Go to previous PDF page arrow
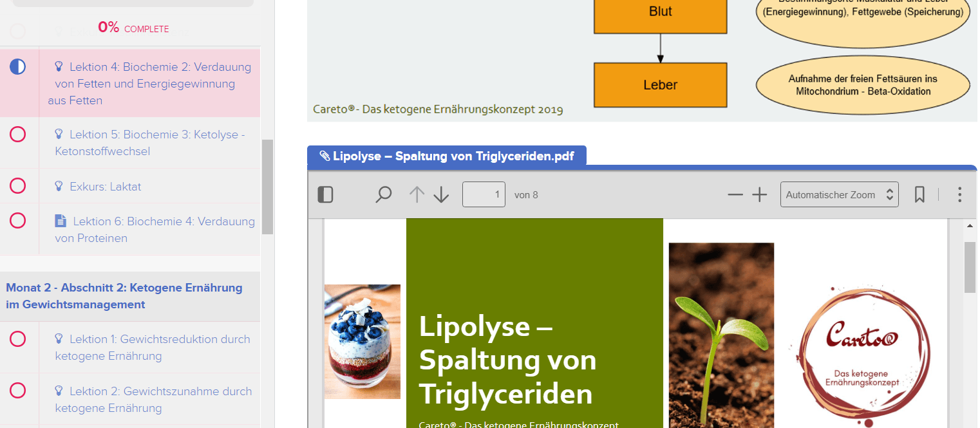This screenshot has height=428, width=980. pos(417,194)
